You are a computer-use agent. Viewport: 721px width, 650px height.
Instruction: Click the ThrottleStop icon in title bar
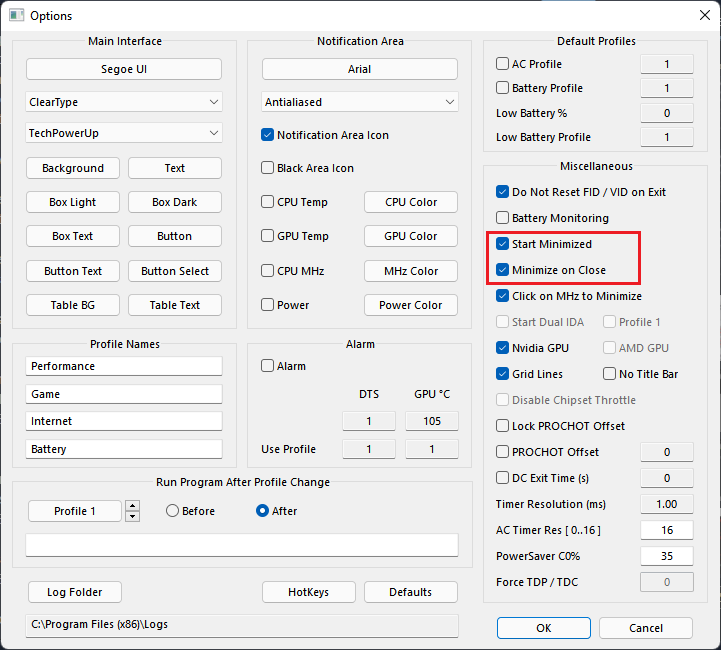point(15,16)
